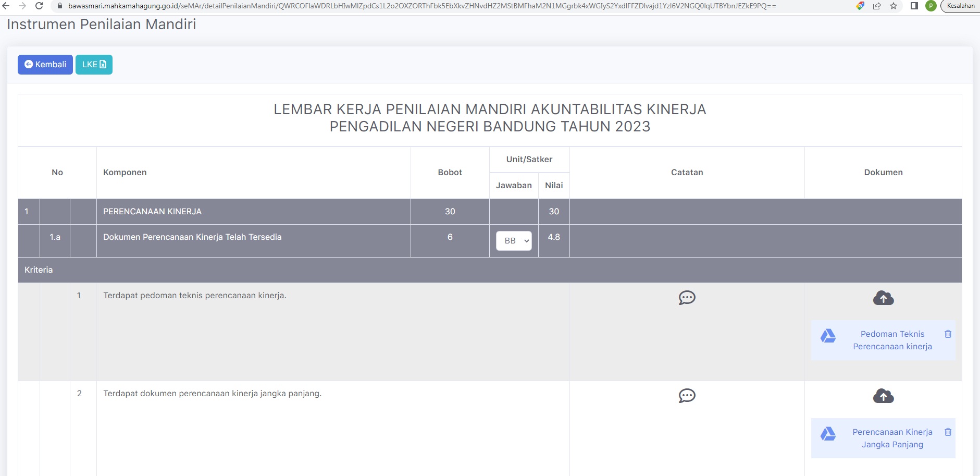This screenshot has height=476, width=980.
Task: Toggle the browser side panel icon
Action: [914, 6]
